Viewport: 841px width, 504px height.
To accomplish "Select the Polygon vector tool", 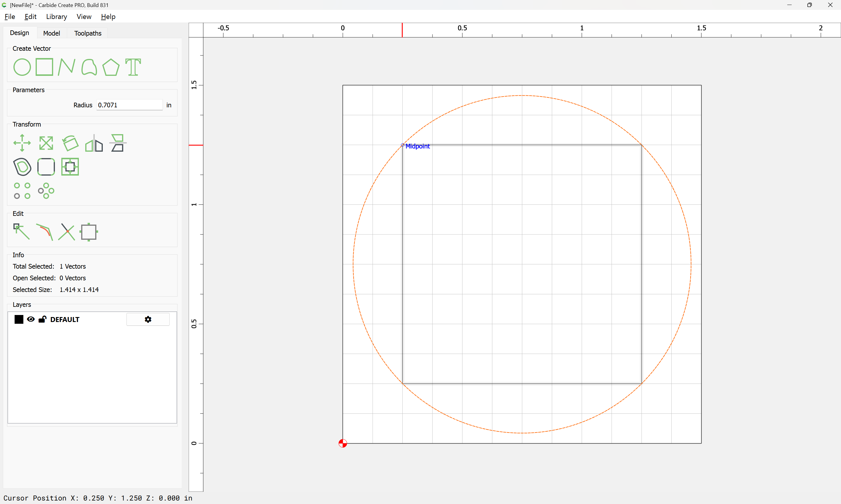I will pos(111,67).
